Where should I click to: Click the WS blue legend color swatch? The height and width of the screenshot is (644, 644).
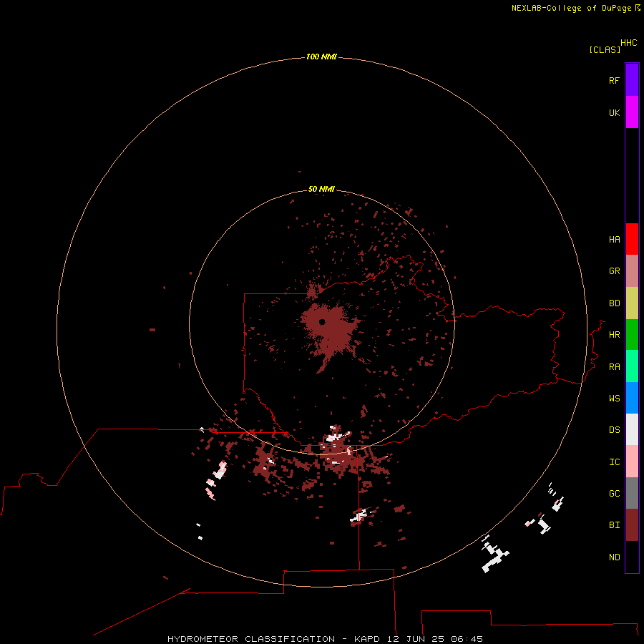(632, 398)
